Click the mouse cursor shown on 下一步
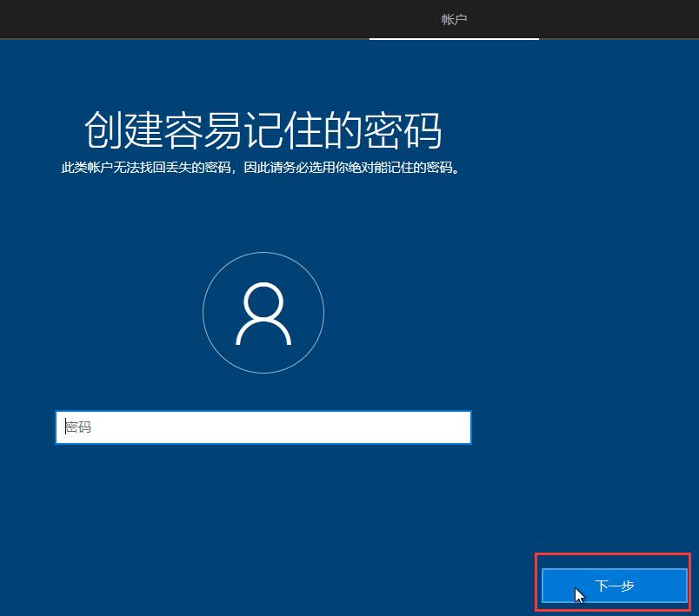This screenshot has width=699, height=616. click(578, 593)
